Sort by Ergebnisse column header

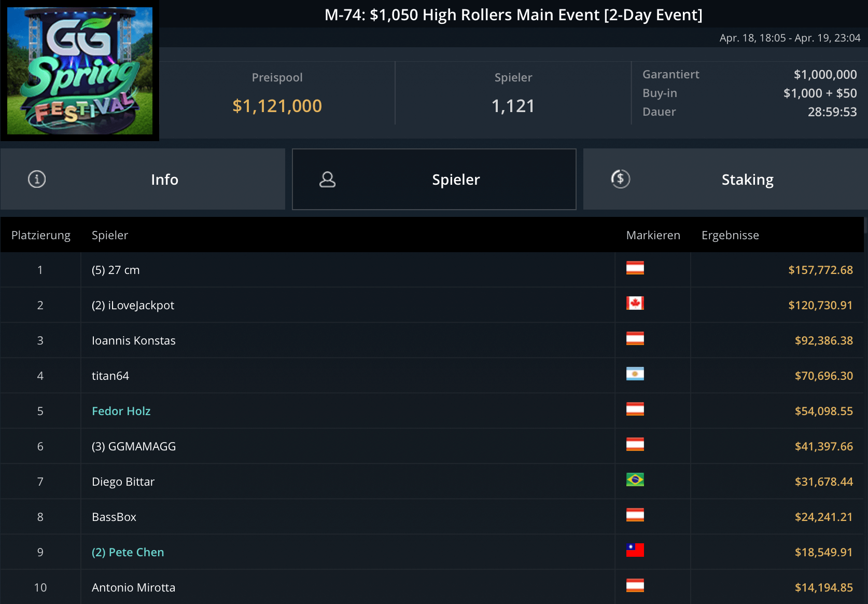[730, 235]
